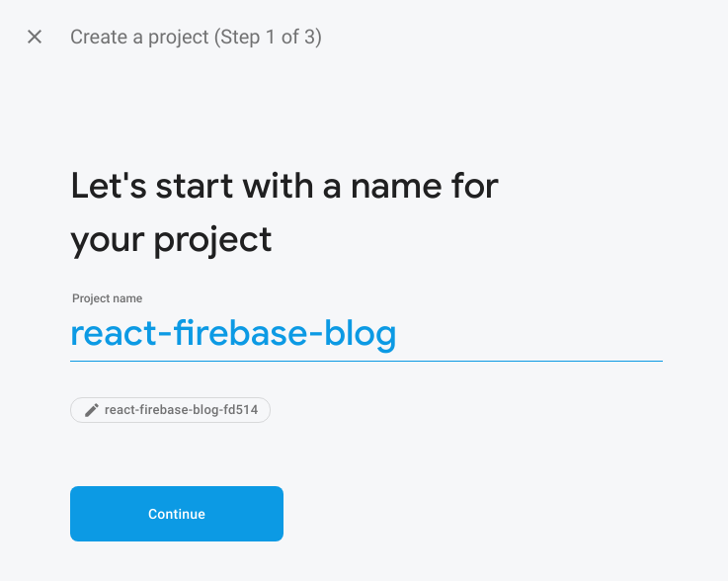Click the Project name label
This screenshot has height=581, width=728.
coord(108,298)
